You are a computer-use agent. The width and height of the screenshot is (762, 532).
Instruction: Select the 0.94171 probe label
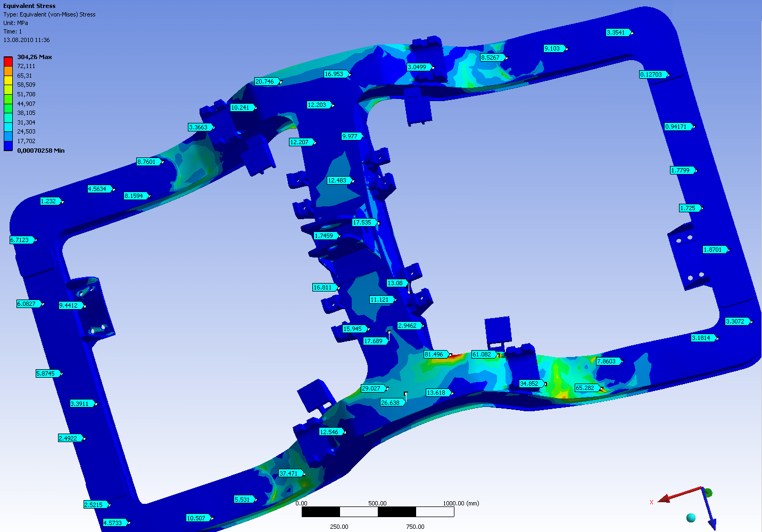pos(678,127)
